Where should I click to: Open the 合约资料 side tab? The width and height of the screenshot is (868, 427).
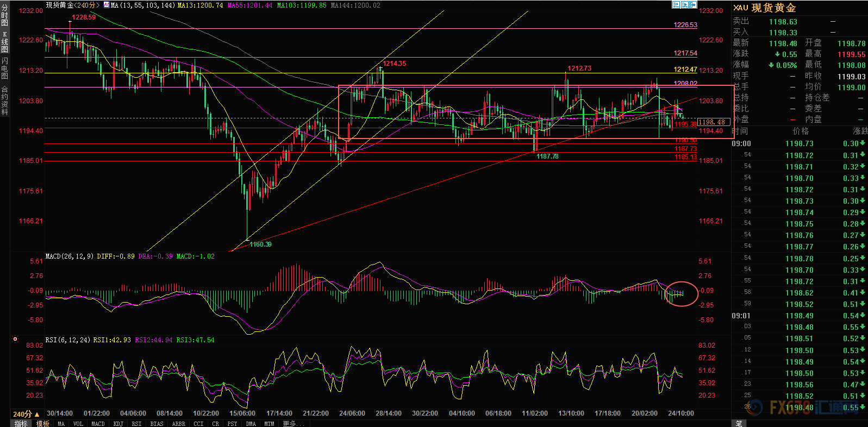point(5,101)
